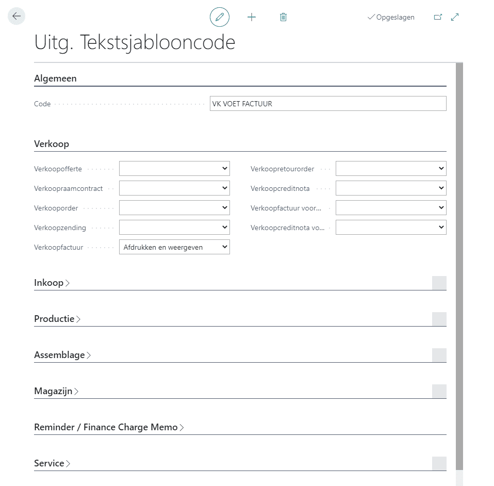494x486 pixels.
Task: Click the Code input field
Action: click(328, 104)
